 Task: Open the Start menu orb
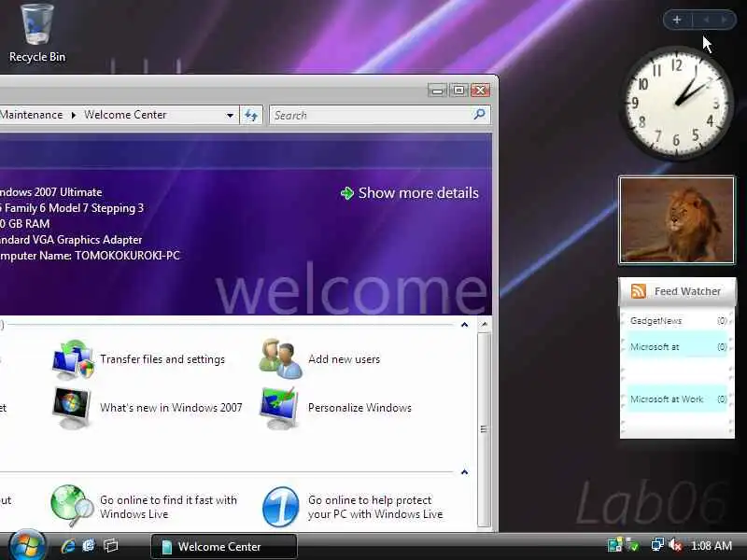(x=27, y=546)
